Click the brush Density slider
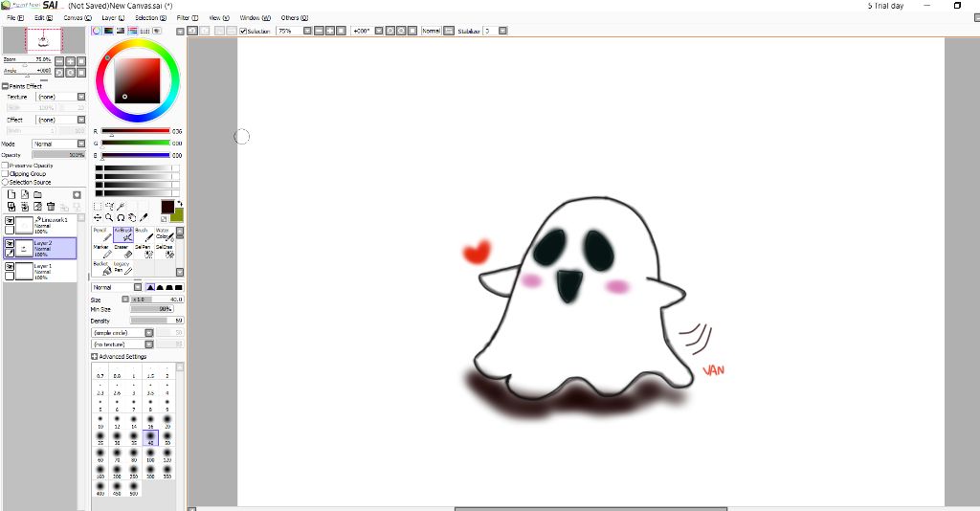Image resolution: width=980 pixels, height=511 pixels. pyautogui.click(x=157, y=321)
